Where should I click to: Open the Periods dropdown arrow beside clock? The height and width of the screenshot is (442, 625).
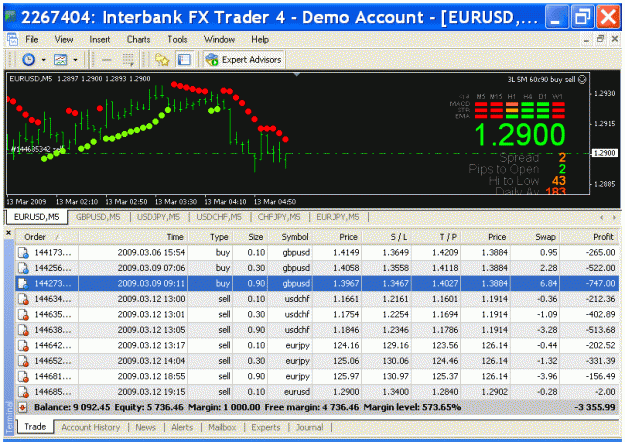point(43,60)
